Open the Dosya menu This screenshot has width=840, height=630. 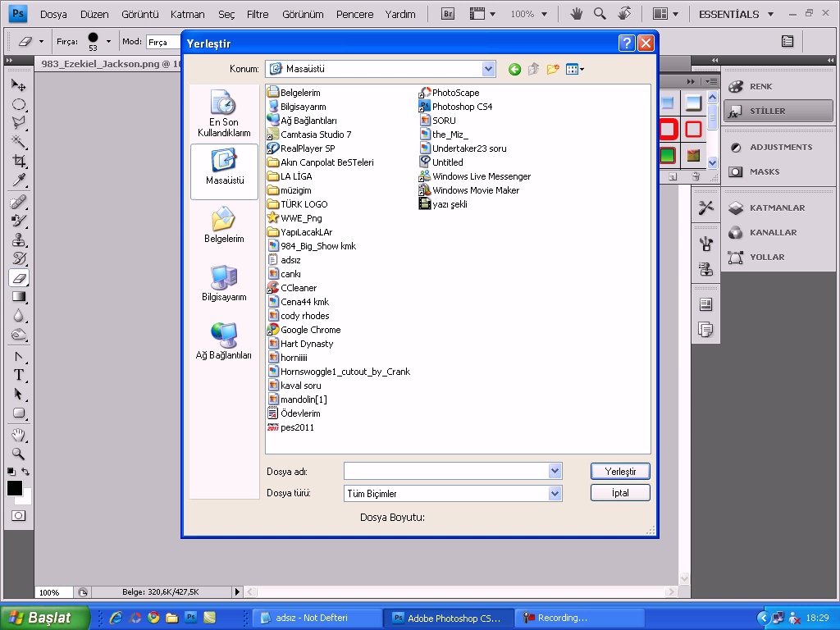(x=53, y=15)
